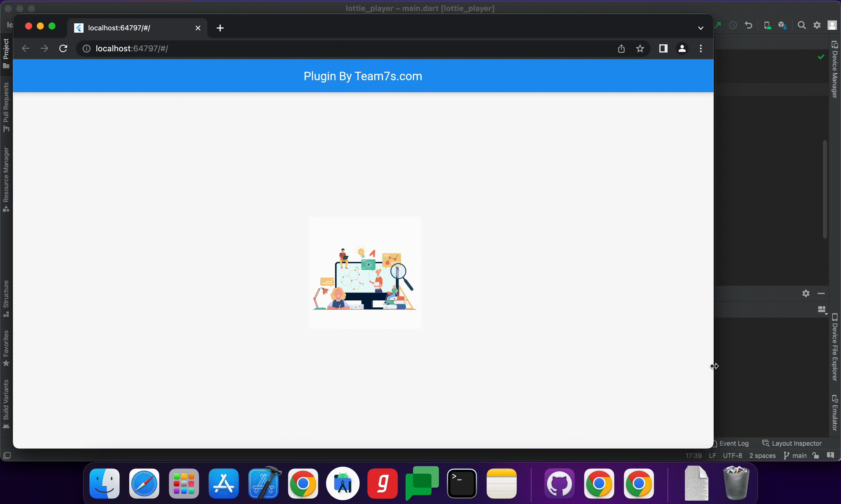Bookmark this page with star icon

pos(640,49)
